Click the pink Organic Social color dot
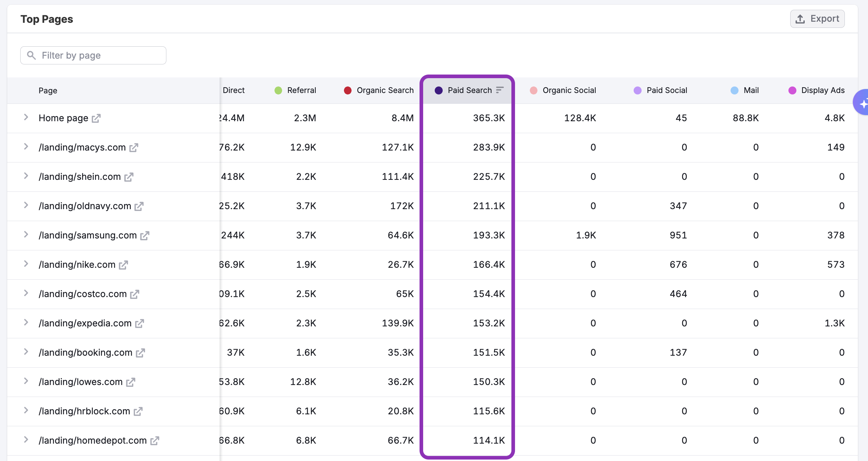This screenshot has height=461, width=868. pyautogui.click(x=533, y=90)
